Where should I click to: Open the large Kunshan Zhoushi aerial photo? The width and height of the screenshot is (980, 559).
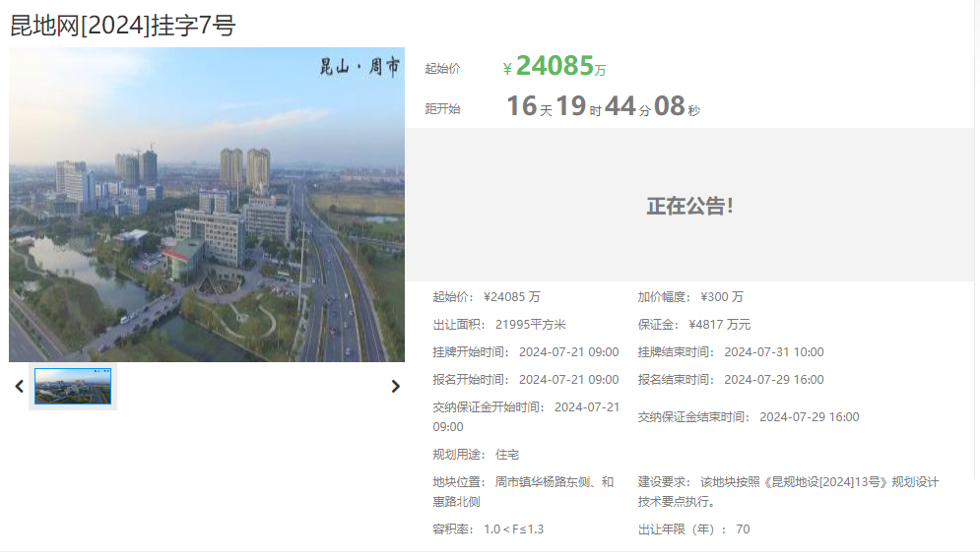[x=207, y=205]
